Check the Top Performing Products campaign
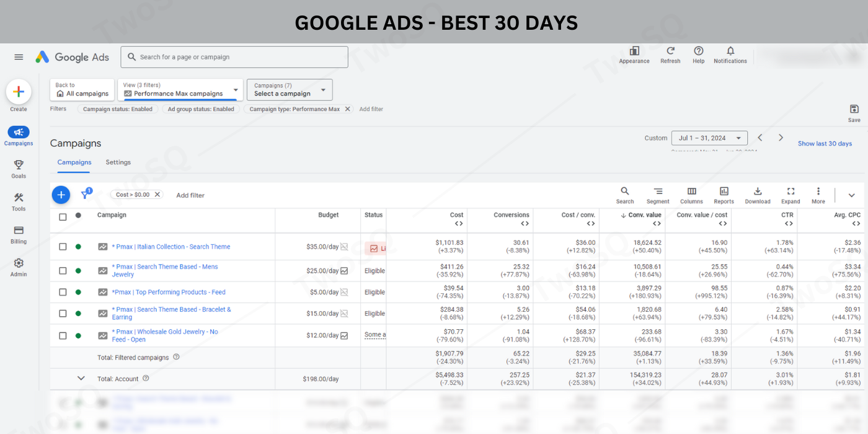This screenshot has height=434, width=868. click(63, 292)
